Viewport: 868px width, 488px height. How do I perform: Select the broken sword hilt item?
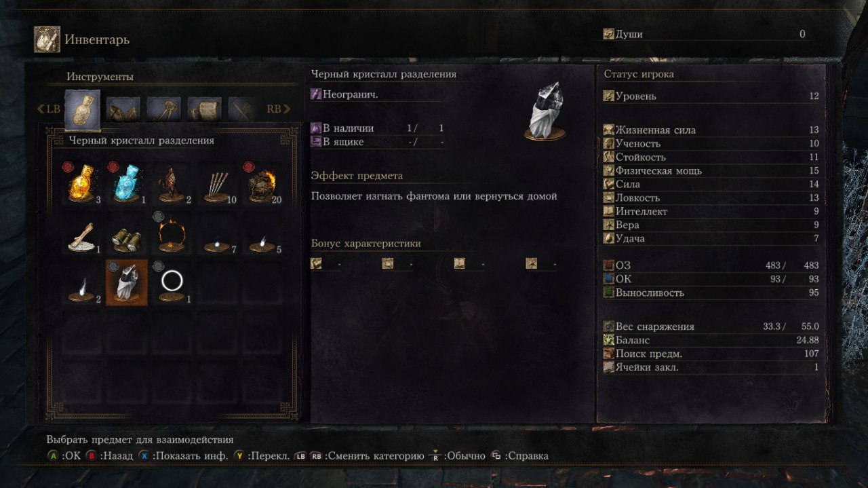[83, 234]
